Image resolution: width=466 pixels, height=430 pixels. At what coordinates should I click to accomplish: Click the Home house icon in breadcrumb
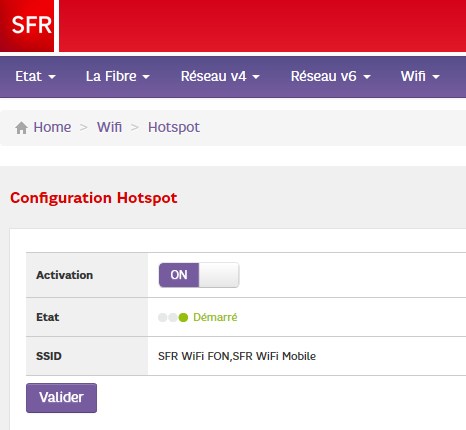[21, 128]
